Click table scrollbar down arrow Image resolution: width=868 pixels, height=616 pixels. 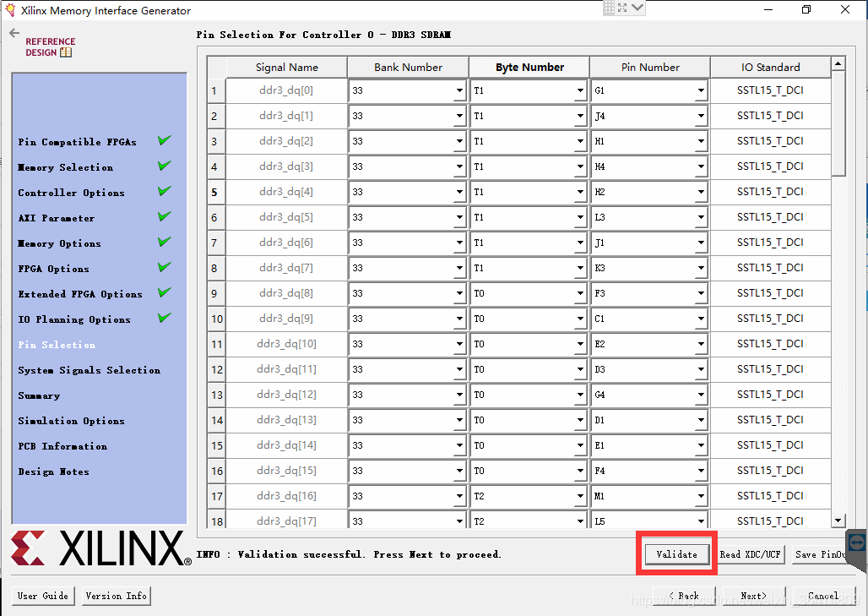click(838, 521)
